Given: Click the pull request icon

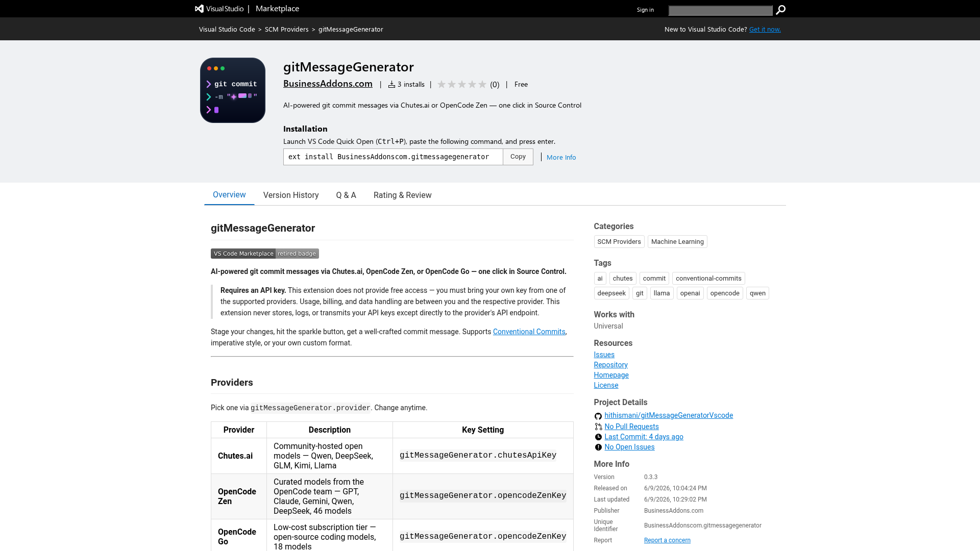Looking at the screenshot, I should [598, 427].
